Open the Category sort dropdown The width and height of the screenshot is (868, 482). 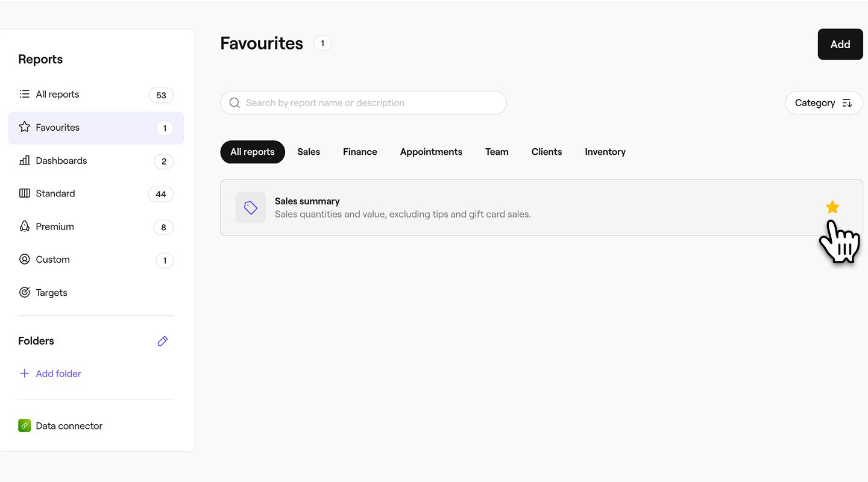823,103
